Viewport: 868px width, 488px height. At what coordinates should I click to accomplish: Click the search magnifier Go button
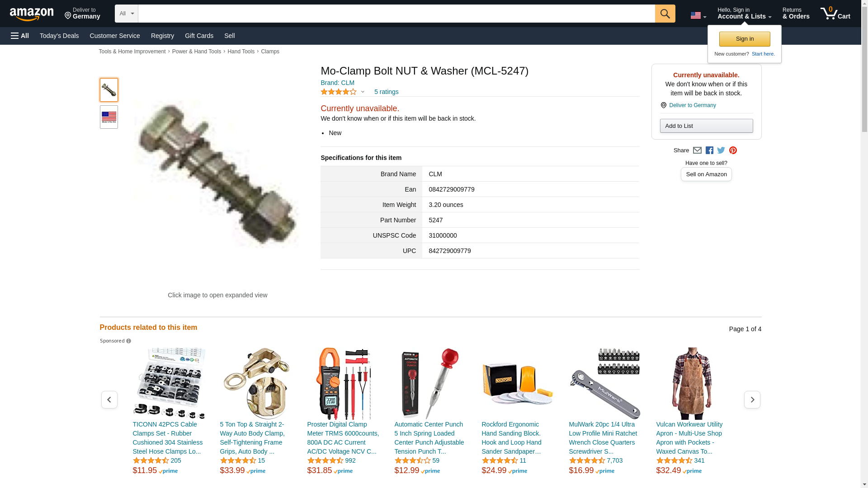tap(665, 14)
